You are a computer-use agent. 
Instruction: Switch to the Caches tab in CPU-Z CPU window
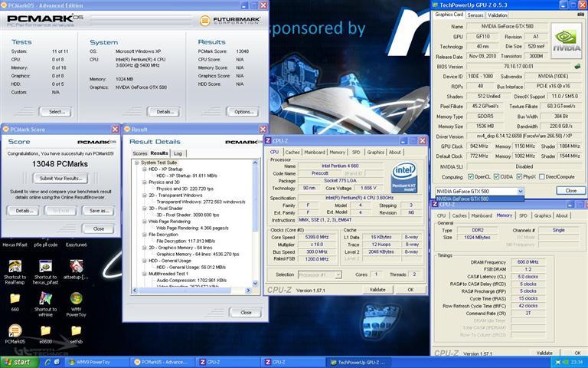[292, 152]
